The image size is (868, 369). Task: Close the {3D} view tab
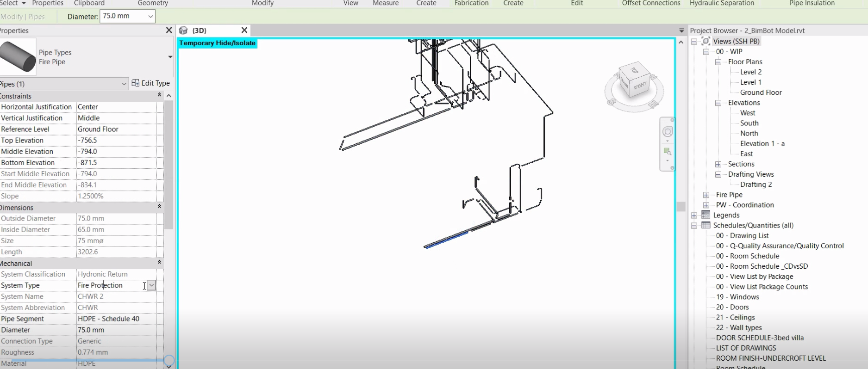point(244,31)
